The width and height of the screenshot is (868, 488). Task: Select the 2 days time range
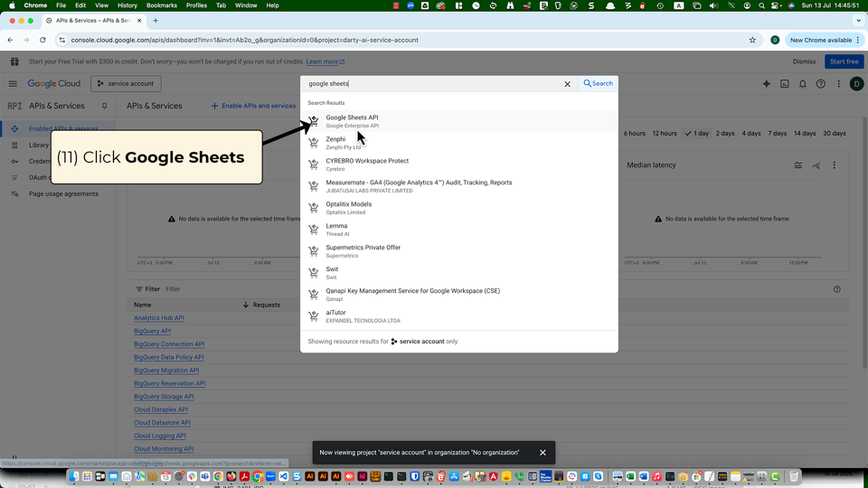[x=724, y=134]
